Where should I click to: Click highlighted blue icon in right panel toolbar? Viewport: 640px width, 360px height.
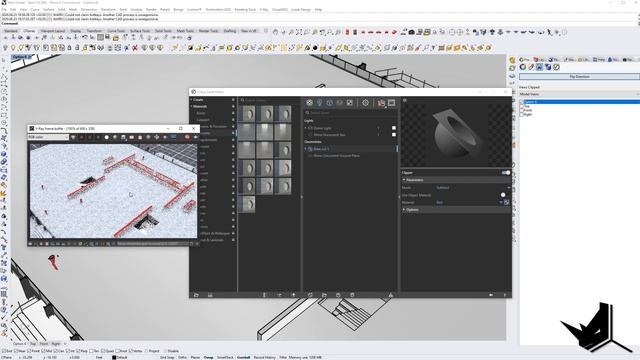(x=539, y=67)
